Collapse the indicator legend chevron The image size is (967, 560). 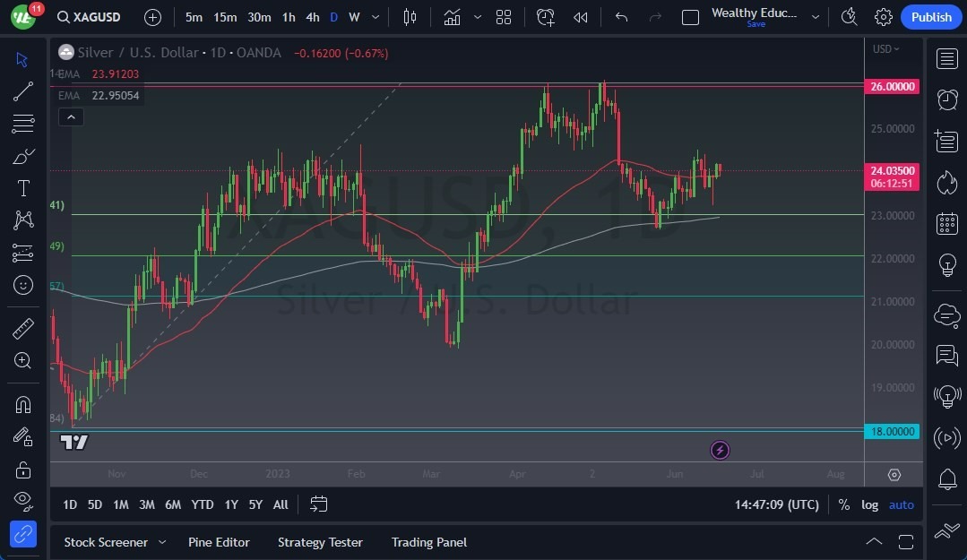click(x=70, y=116)
